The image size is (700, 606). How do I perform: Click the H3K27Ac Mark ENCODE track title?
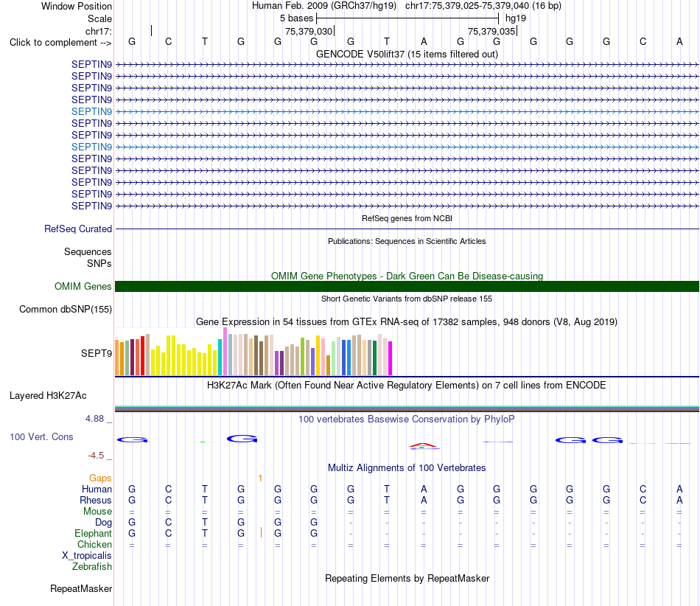[407, 386]
